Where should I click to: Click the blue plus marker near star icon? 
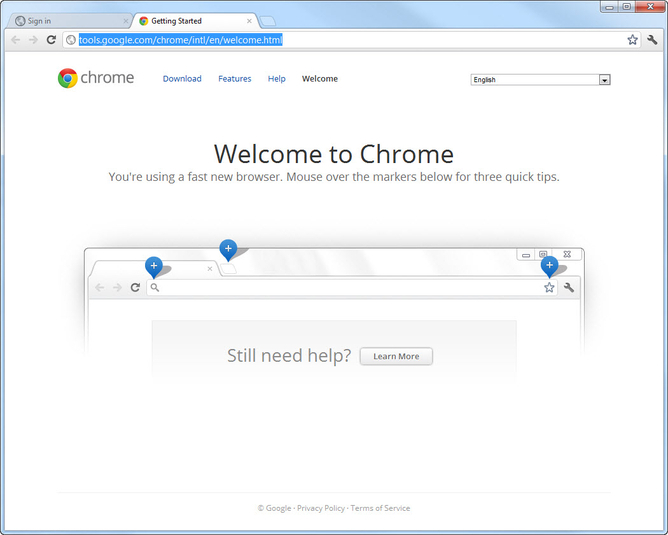(549, 265)
